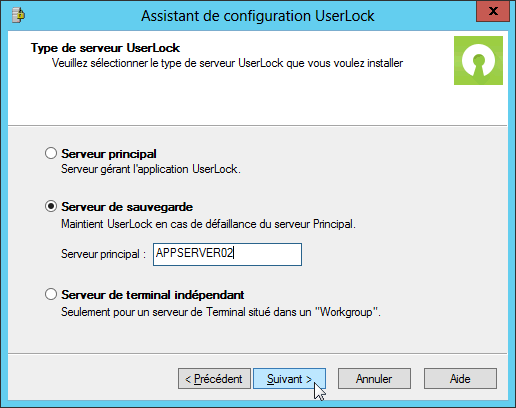Screen dimensions: 516x408
Task: Click the 'Serveur de terminal indépendant' label text
Action: (x=153, y=295)
